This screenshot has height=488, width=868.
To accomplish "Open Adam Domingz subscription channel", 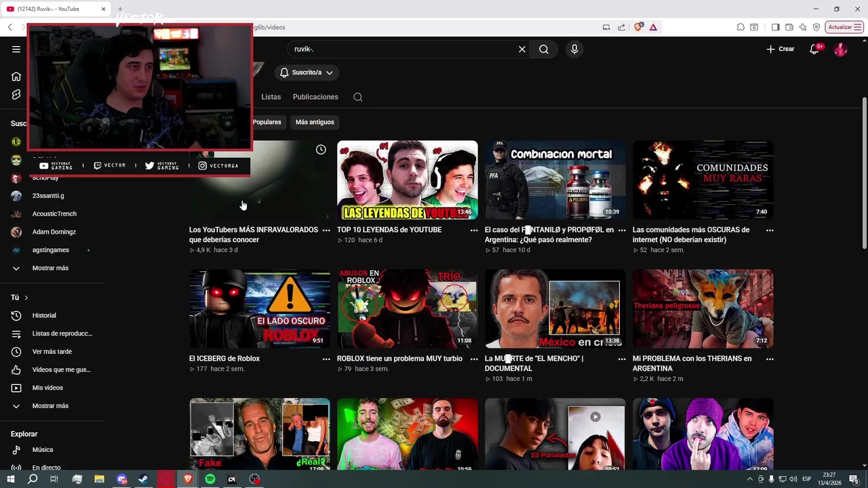I will [54, 232].
